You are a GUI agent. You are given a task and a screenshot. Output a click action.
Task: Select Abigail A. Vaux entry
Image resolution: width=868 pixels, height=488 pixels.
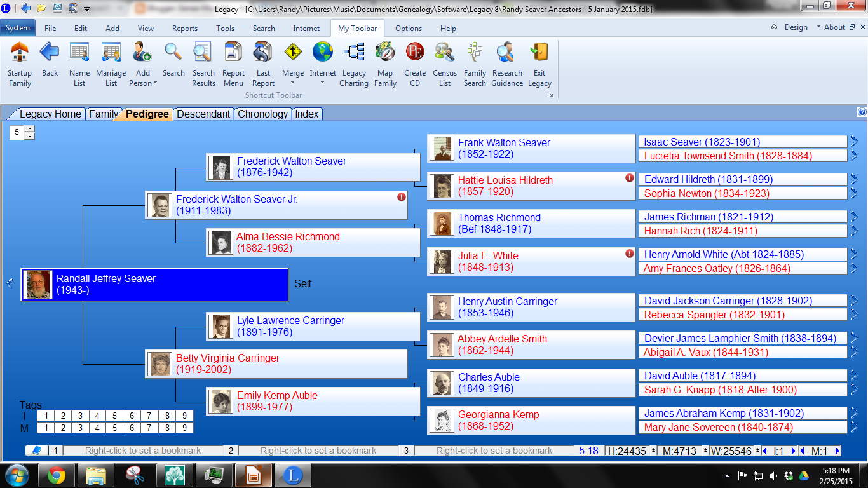tap(743, 352)
